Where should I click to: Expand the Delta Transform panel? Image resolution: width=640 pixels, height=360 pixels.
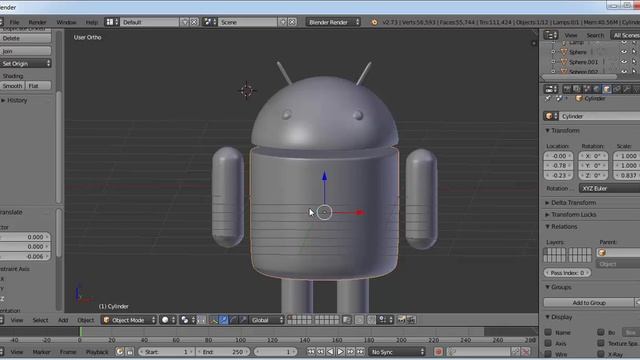[x=571, y=203]
